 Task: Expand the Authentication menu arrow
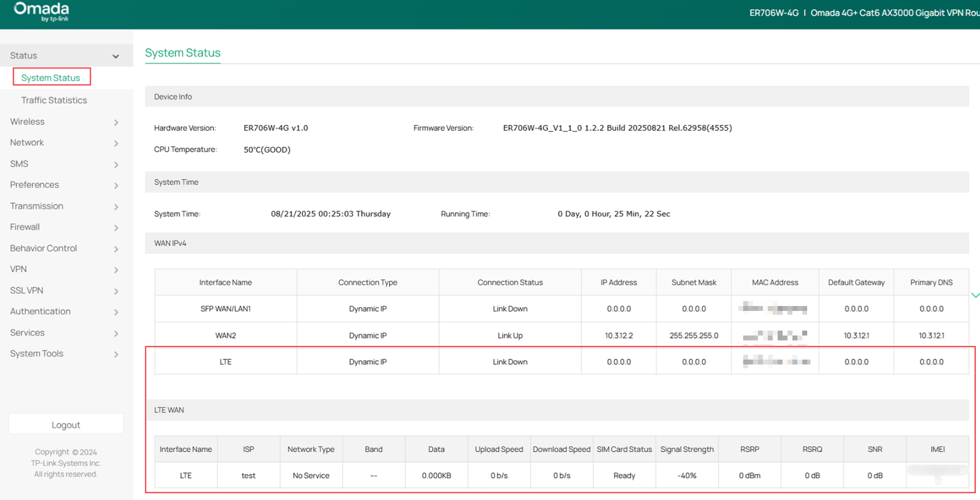click(116, 312)
